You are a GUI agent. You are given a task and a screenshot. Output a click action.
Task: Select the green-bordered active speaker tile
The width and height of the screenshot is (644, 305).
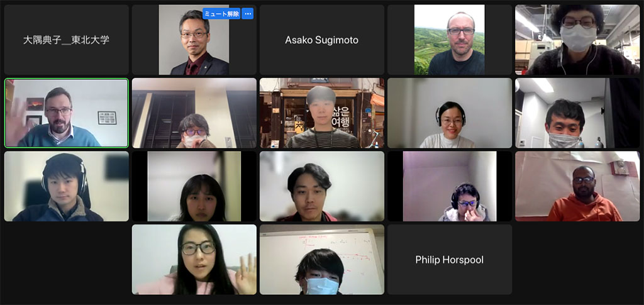point(67,113)
